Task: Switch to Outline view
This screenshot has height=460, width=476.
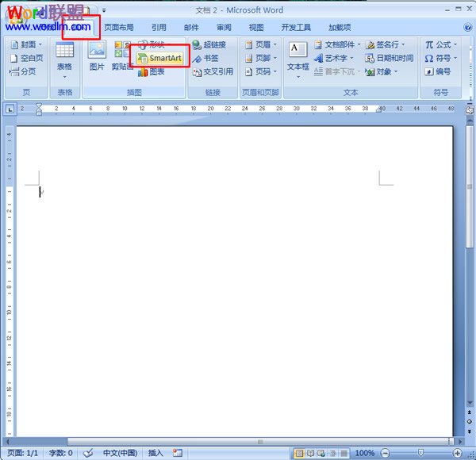Action: pyautogui.click(x=332, y=454)
